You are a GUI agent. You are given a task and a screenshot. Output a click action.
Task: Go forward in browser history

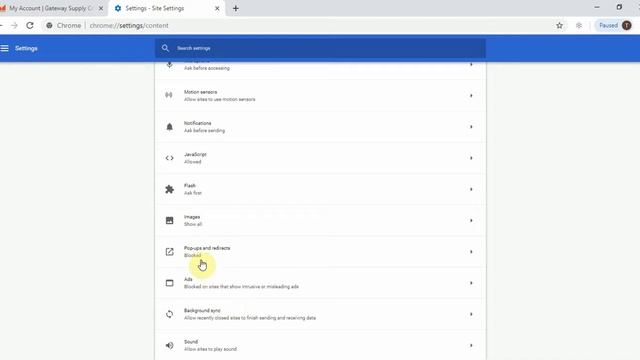pyautogui.click(x=14, y=25)
